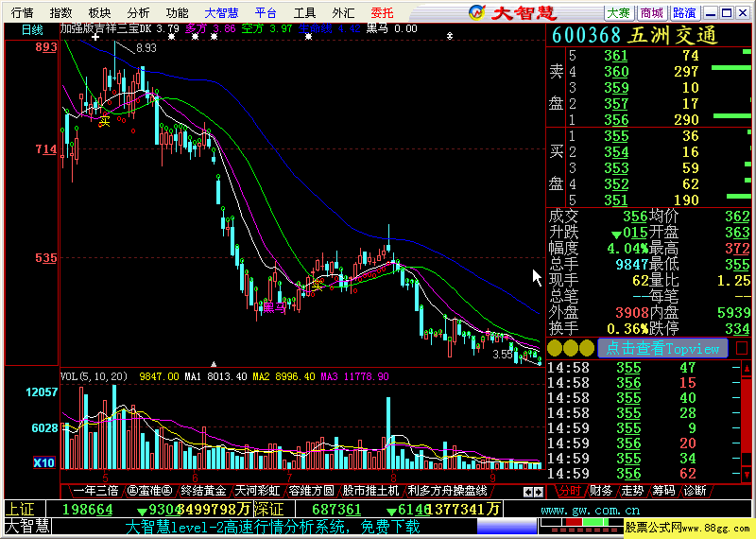
Task: Open the 行情 menu
Action: coord(22,12)
